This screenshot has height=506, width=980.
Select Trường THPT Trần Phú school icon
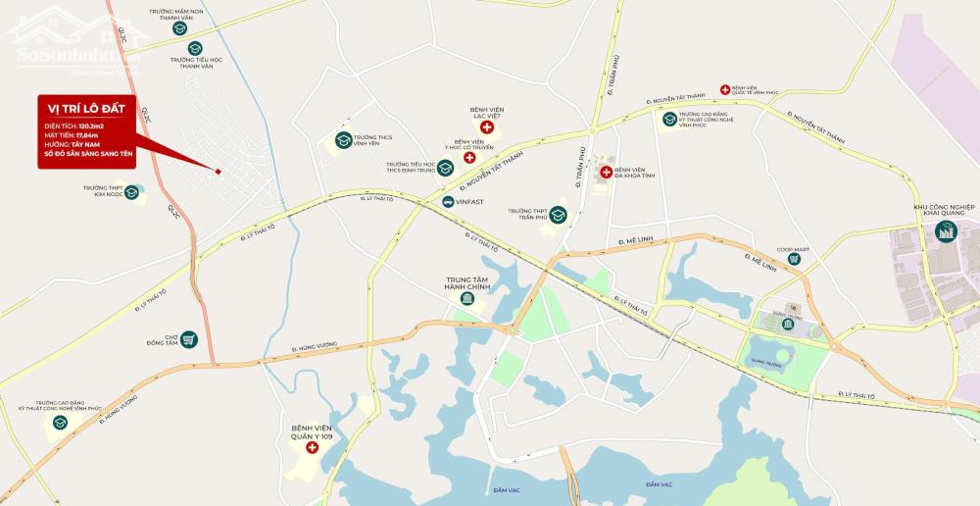pos(559,215)
